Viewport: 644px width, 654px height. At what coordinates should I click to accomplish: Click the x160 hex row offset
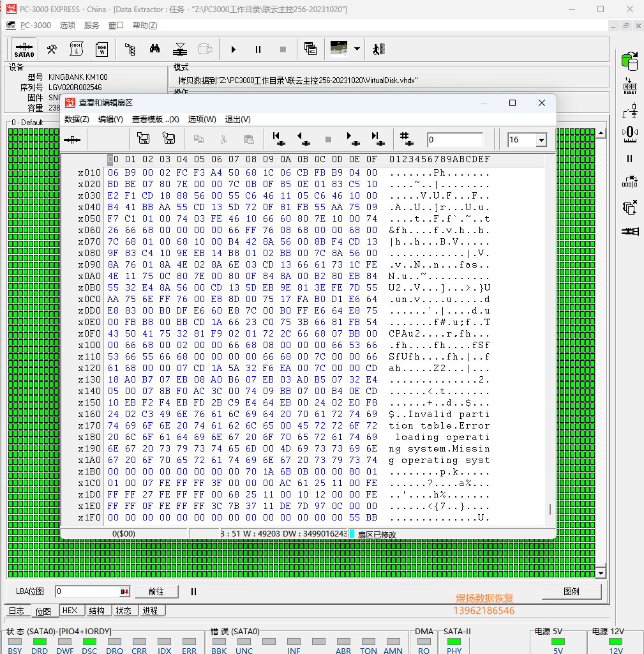click(89, 414)
